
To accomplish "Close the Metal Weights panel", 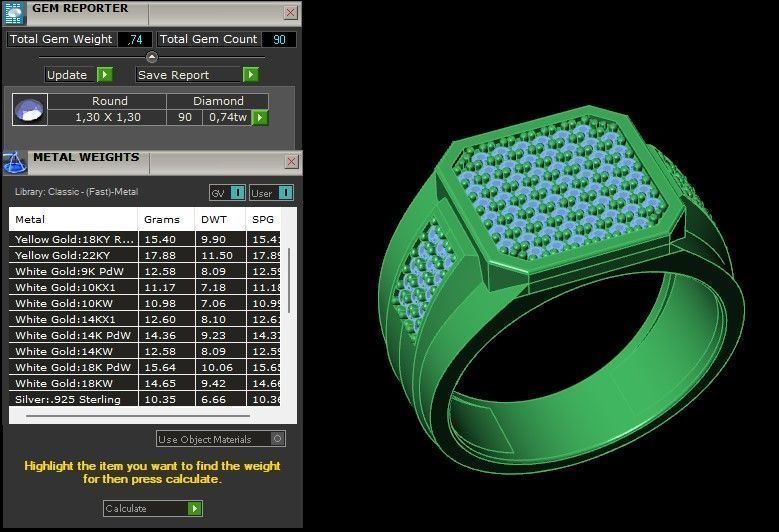I will coord(292,161).
